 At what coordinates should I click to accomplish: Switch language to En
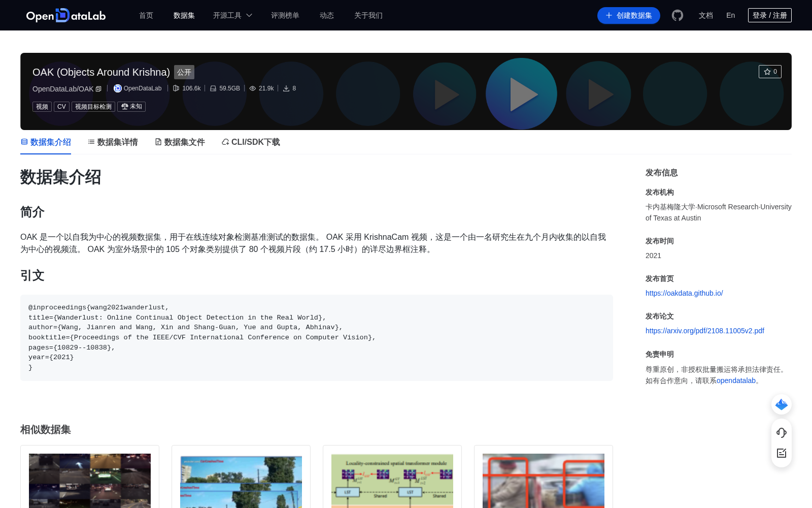coord(730,15)
